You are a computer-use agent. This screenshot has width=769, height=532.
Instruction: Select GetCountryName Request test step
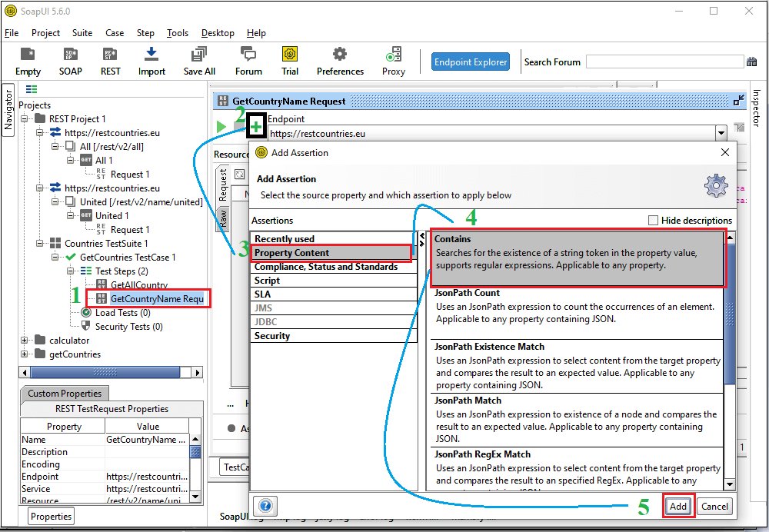click(150, 298)
